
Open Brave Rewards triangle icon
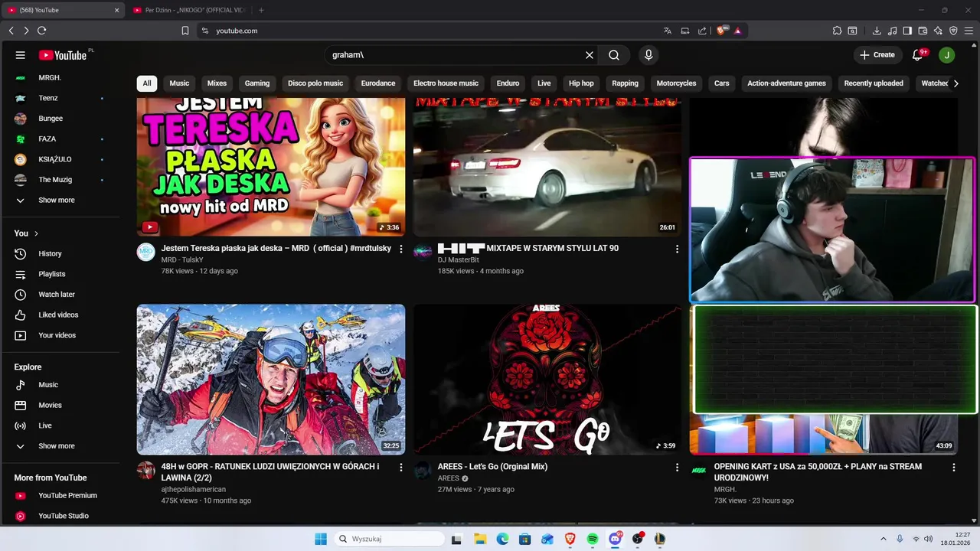click(x=738, y=31)
